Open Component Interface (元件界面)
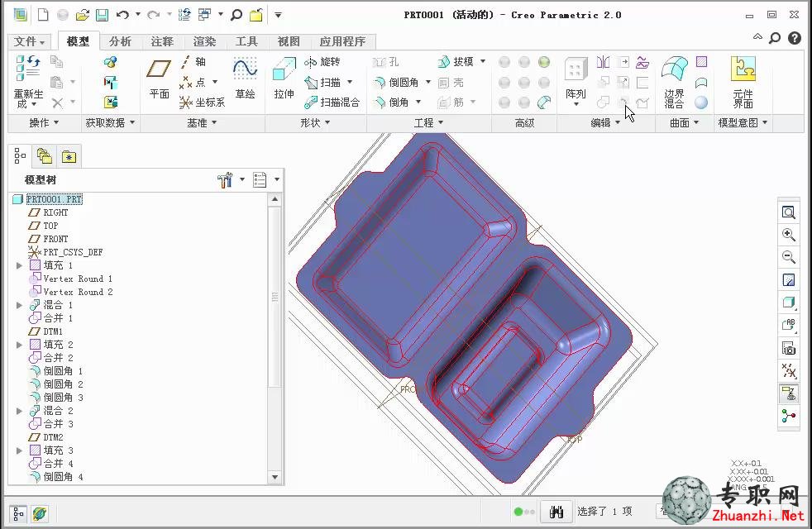 [743, 82]
